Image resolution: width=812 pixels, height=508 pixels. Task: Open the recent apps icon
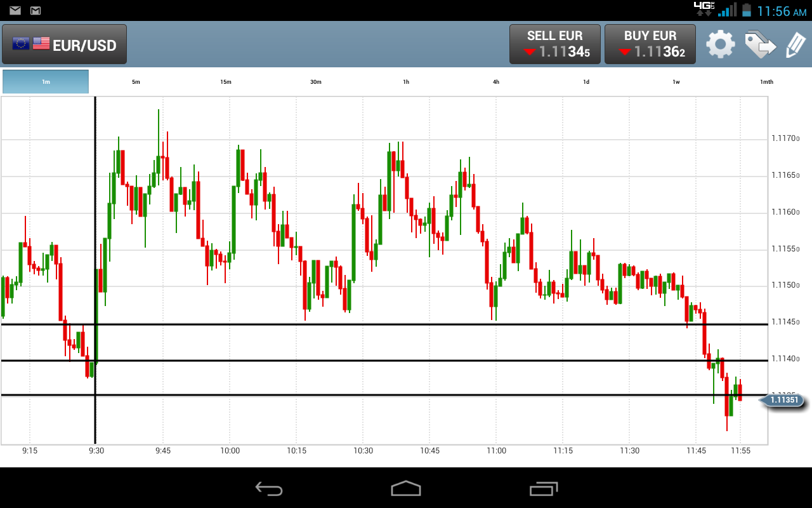coord(544,488)
